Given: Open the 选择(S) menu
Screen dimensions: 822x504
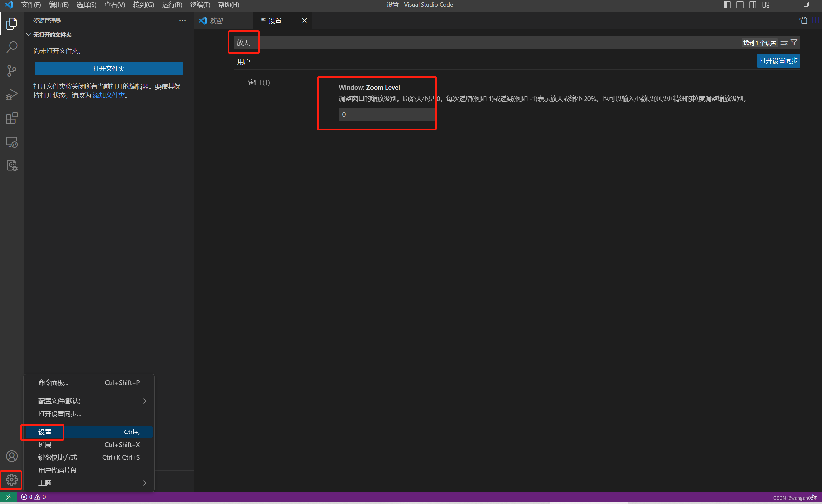Looking at the screenshot, I should tap(86, 5).
